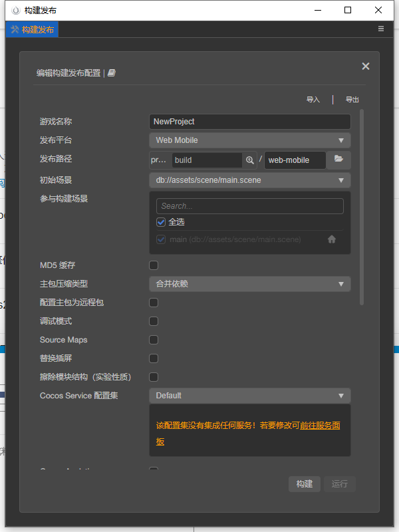Follow the 前往服务面板 link

tap(320, 426)
